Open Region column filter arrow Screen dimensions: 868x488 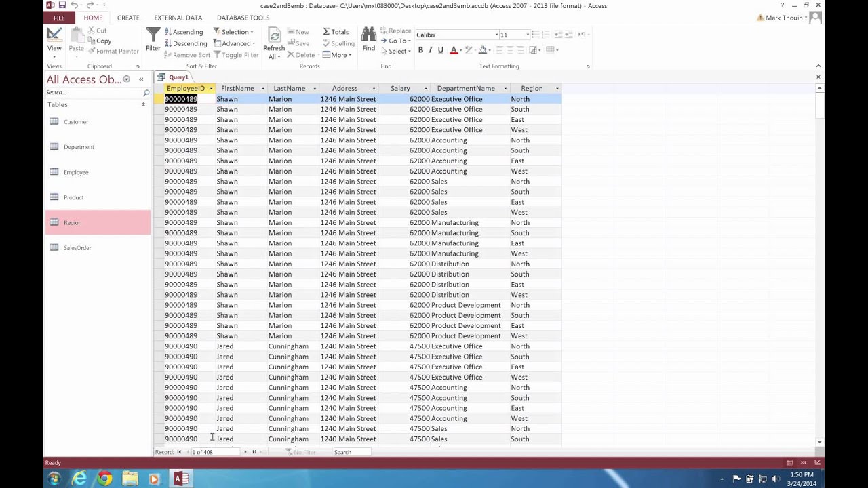tap(557, 89)
